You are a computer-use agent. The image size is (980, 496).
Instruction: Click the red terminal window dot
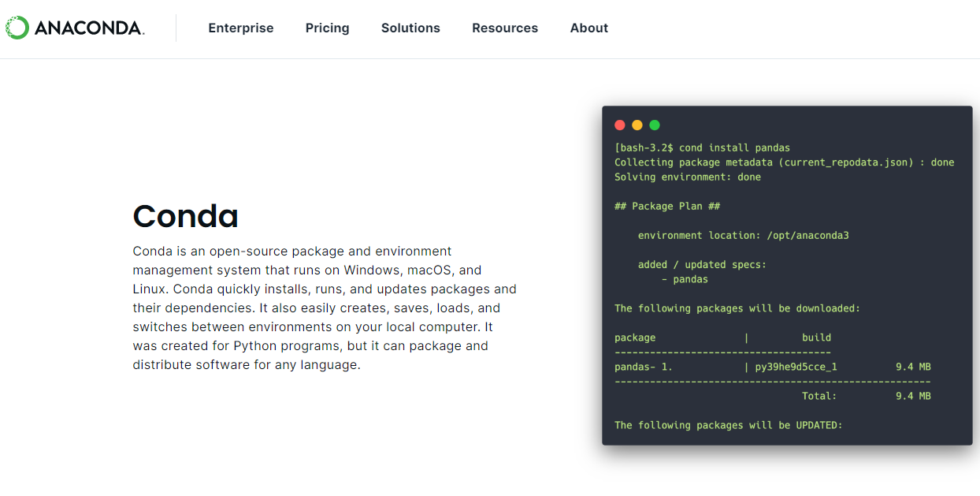[x=620, y=125]
